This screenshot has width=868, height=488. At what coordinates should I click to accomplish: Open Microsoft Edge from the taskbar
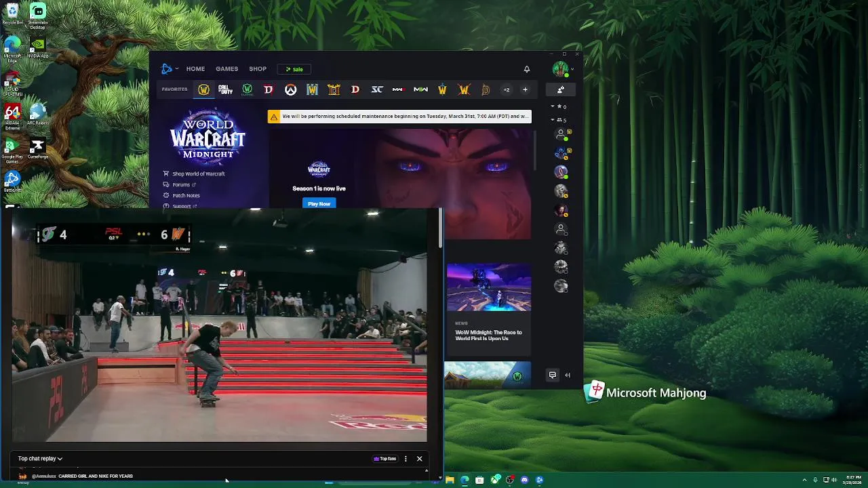point(465,480)
